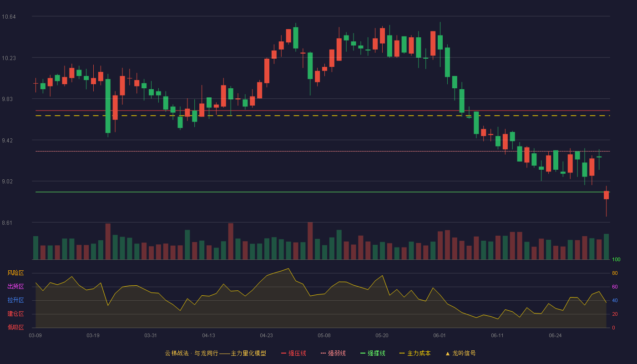Select the 03-31 date label
The height and width of the screenshot is (364, 637).
(x=151, y=335)
